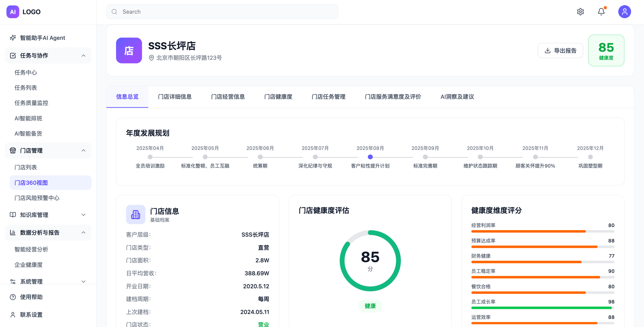Click the purple 店 store avatar
This screenshot has height=327, width=644.
(129, 50)
